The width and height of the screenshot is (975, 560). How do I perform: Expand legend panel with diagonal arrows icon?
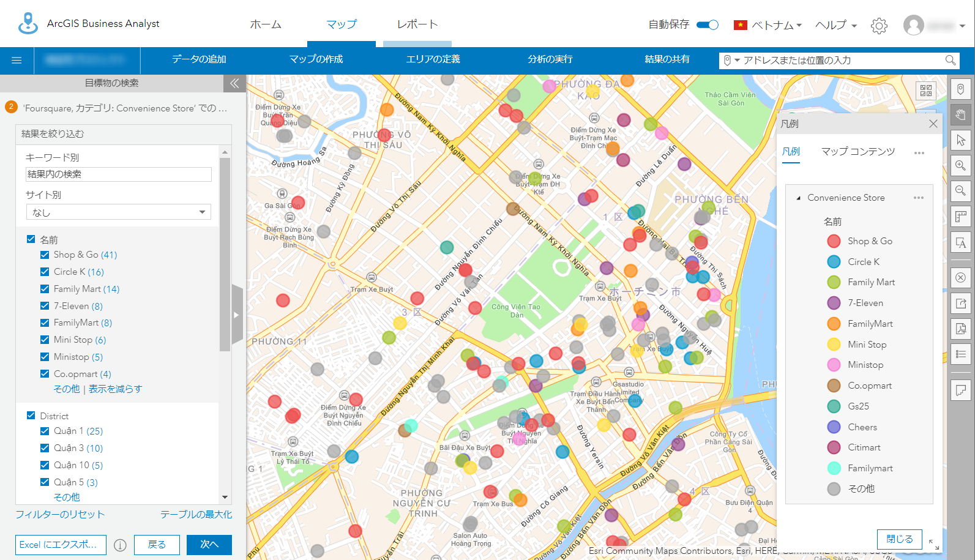point(934,544)
